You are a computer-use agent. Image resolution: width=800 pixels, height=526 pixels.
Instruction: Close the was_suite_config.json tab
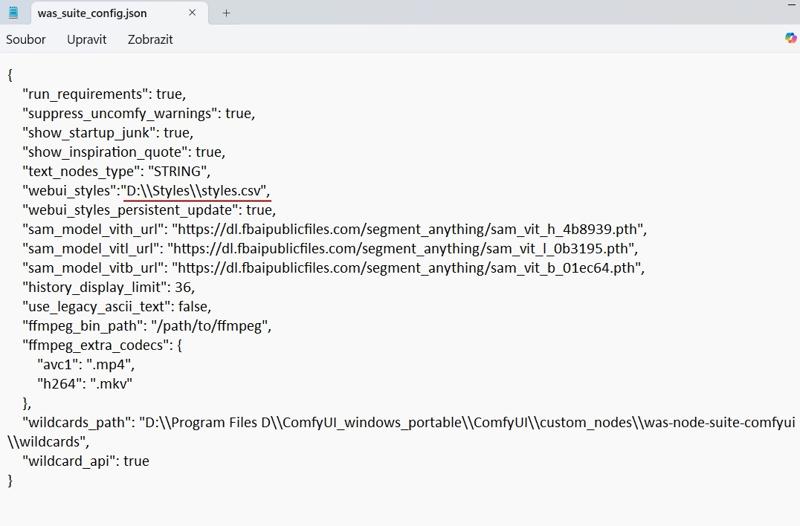192,13
